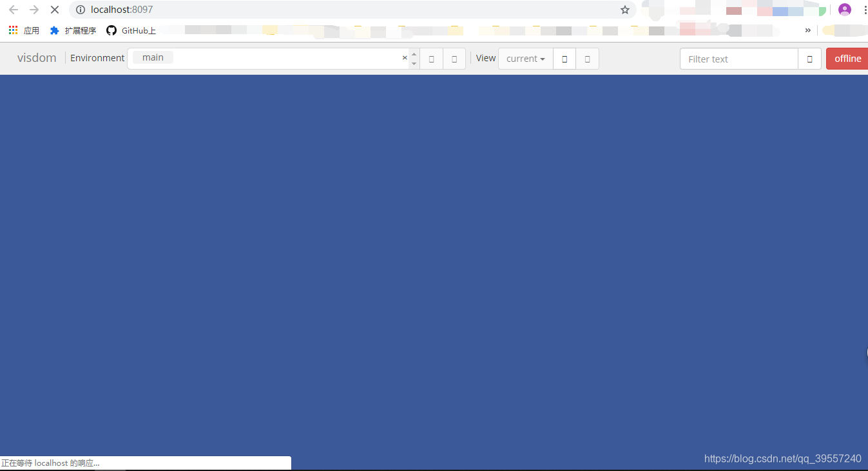This screenshot has height=471, width=868.
Task: Click the first icon button after the Environment selector
Action: [x=431, y=59]
